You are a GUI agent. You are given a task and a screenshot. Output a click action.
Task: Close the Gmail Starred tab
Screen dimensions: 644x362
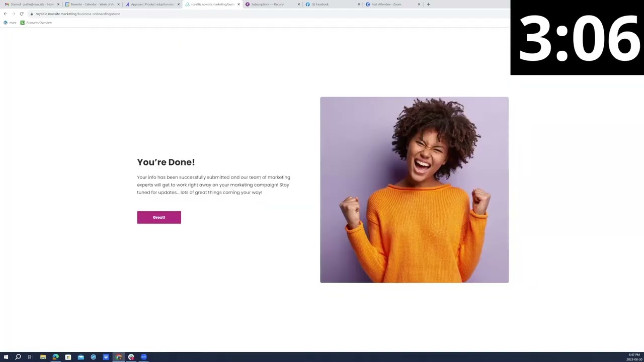coord(58,4)
